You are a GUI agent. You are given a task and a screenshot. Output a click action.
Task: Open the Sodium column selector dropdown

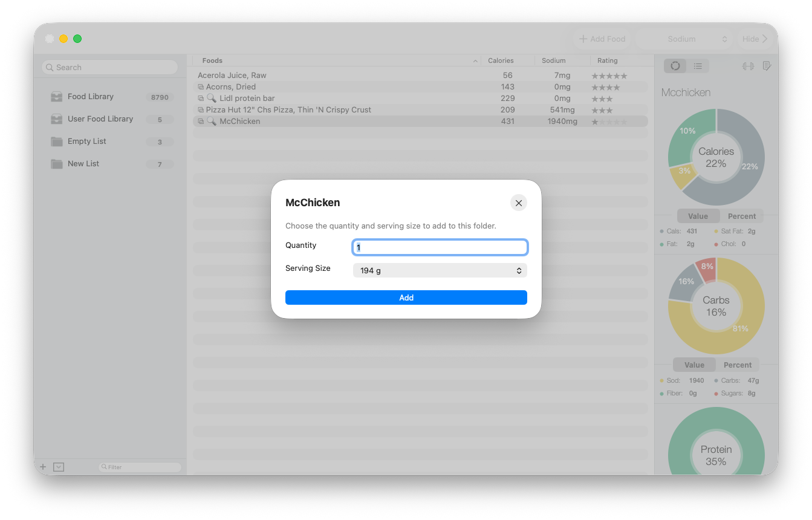click(684, 39)
